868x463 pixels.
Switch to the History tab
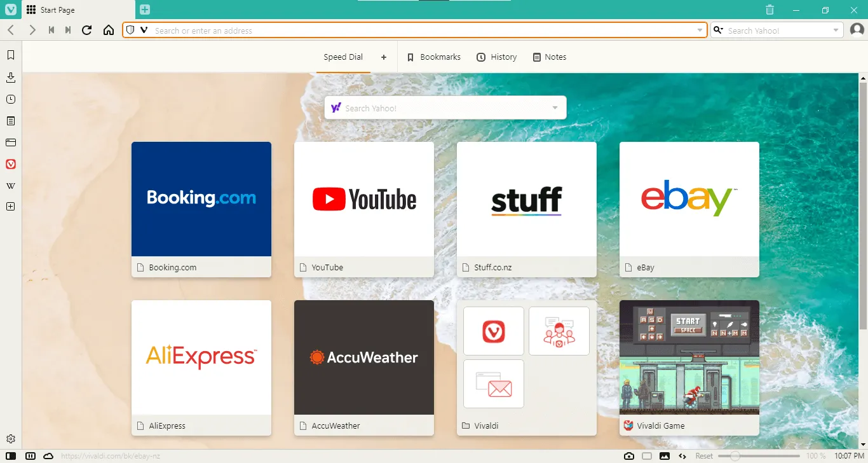coord(497,57)
